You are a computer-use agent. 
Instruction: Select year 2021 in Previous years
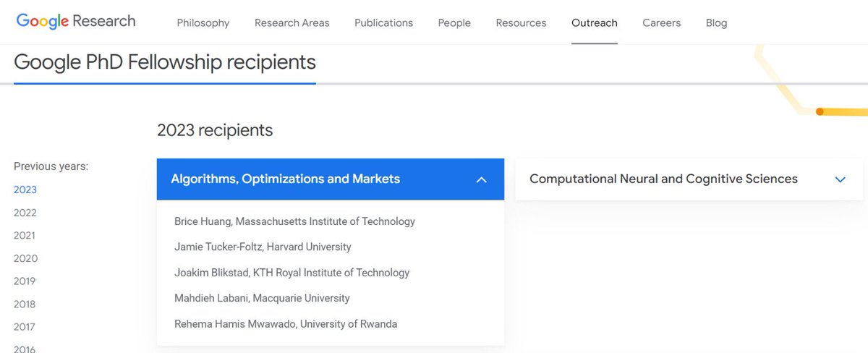(25, 235)
